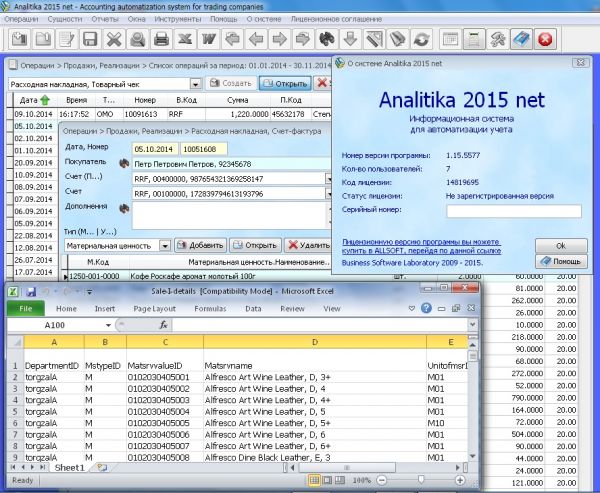This screenshot has height=493, width=600.
Task: Click the Покупатель field Петр Петрович Петров
Action: (231, 164)
